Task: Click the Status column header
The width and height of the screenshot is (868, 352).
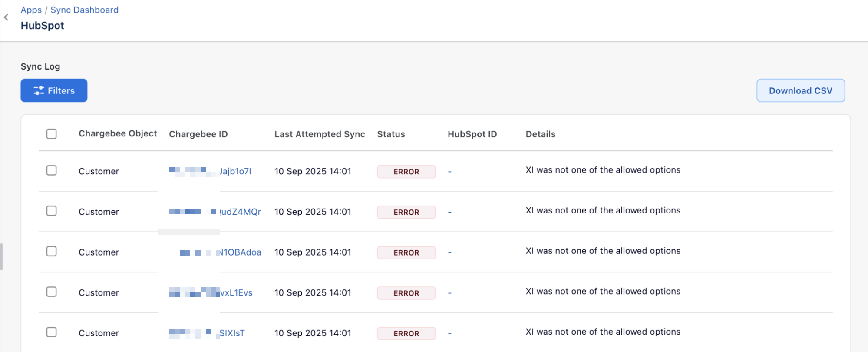Action: pos(391,134)
